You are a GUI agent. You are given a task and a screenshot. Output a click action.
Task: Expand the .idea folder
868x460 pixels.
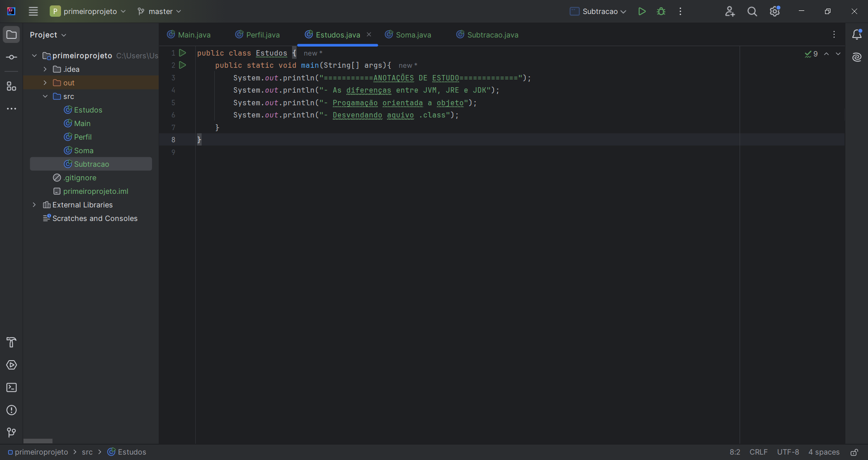pos(45,69)
